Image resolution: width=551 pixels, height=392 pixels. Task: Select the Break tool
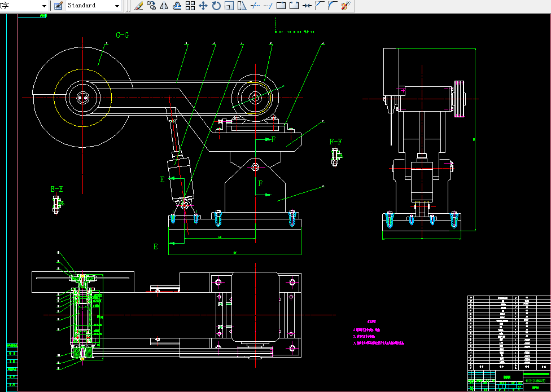point(294,6)
